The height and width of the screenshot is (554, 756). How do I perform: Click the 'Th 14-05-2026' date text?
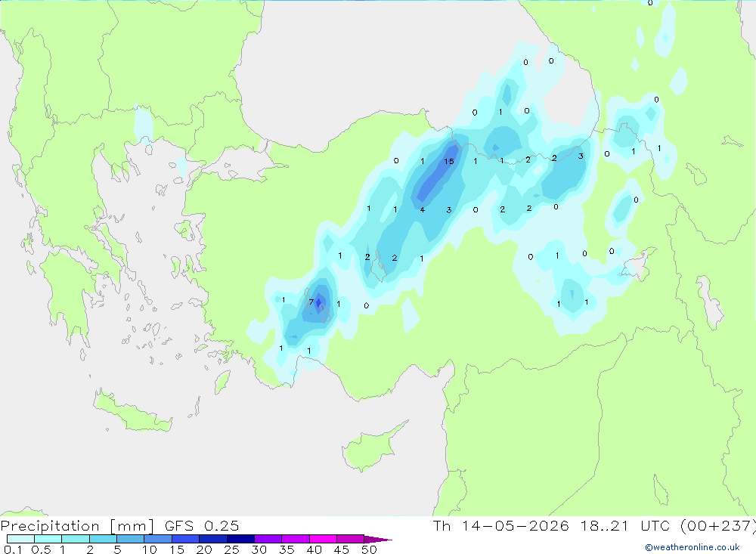(501, 525)
